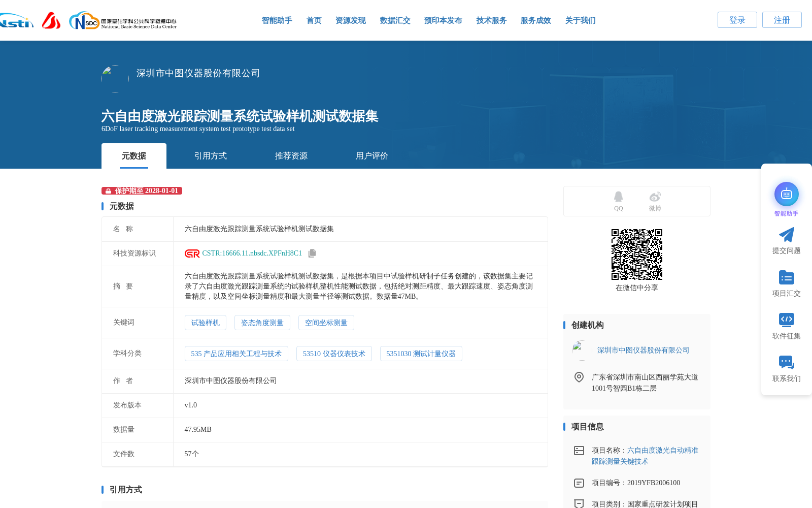Select the 元数据 tab

134,156
